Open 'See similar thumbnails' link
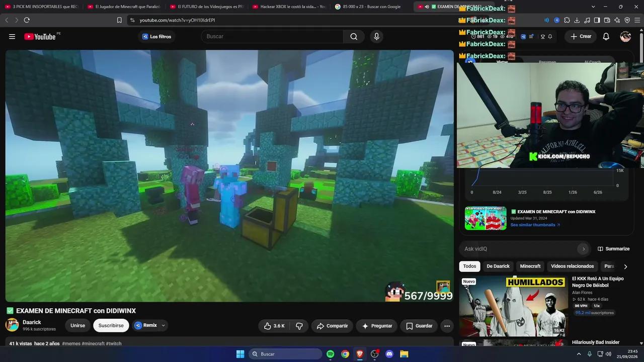Screen dimensions: 644x362 pos(535,225)
